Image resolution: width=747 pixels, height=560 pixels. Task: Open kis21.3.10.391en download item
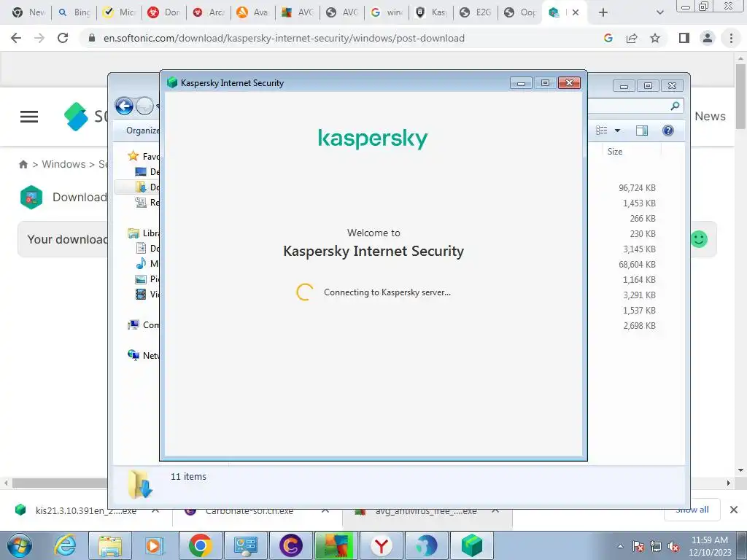86,511
